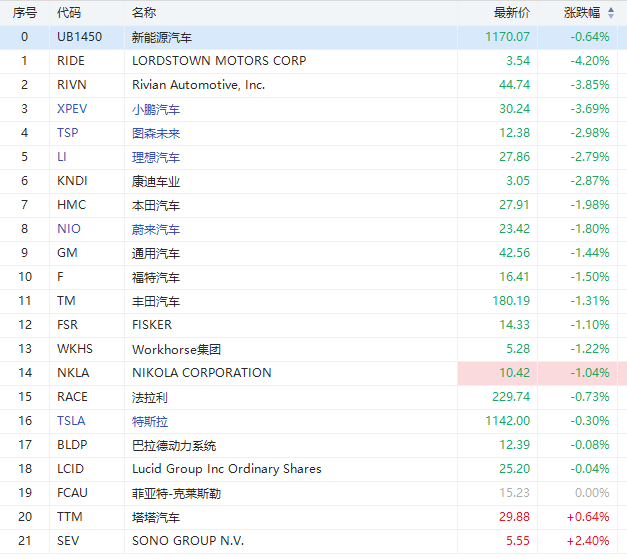The height and width of the screenshot is (559, 627).
Task: Click the 序号 column header
Action: 24,13
